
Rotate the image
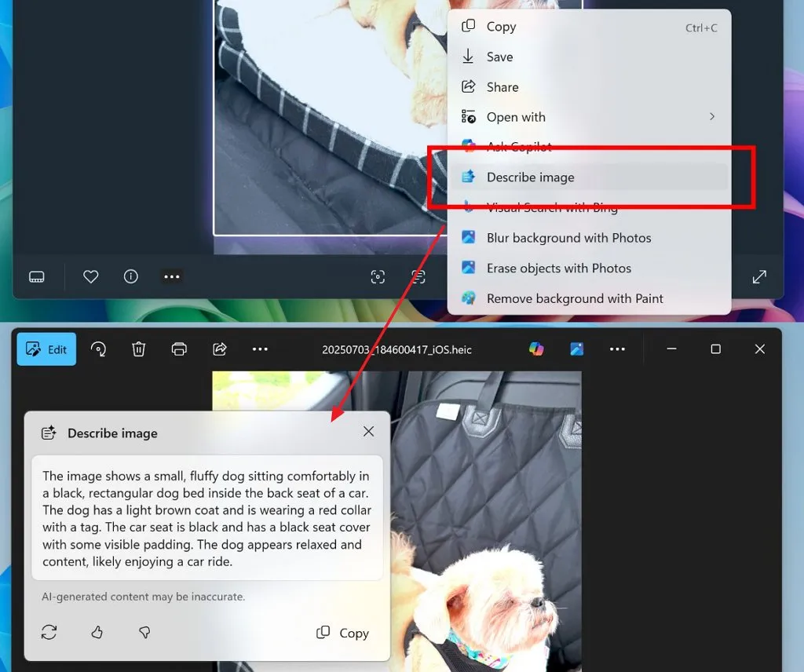point(99,349)
